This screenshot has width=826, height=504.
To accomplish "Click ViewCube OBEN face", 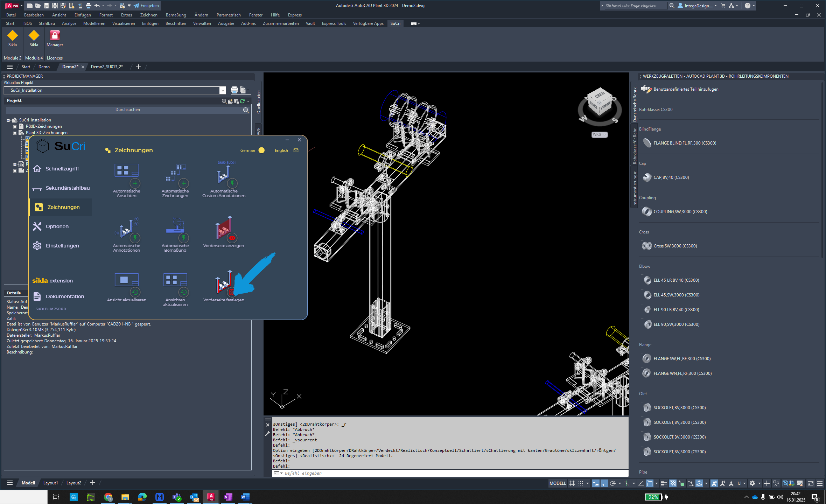I will click(x=600, y=94).
